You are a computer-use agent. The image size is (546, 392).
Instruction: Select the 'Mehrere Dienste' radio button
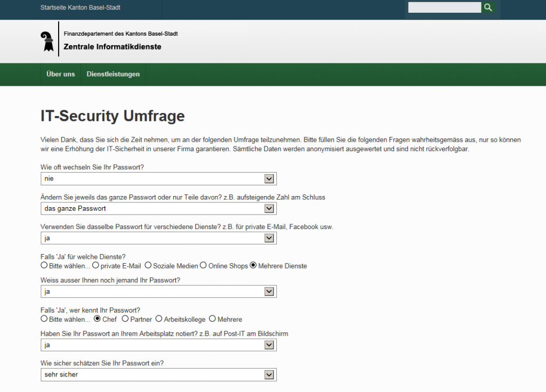(x=253, y=265)
